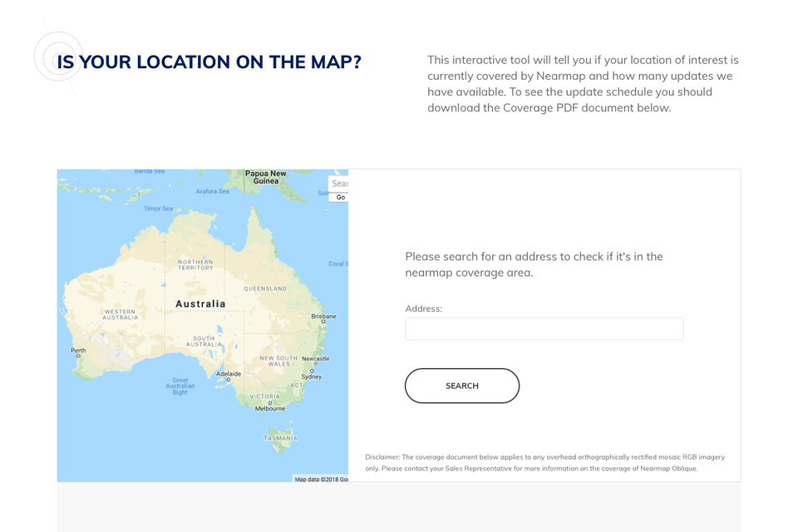Image resolution: width=798 pixels, height=532 pixels.
Task: Click Tasmania on the map
Action: [x=280, y=438]
